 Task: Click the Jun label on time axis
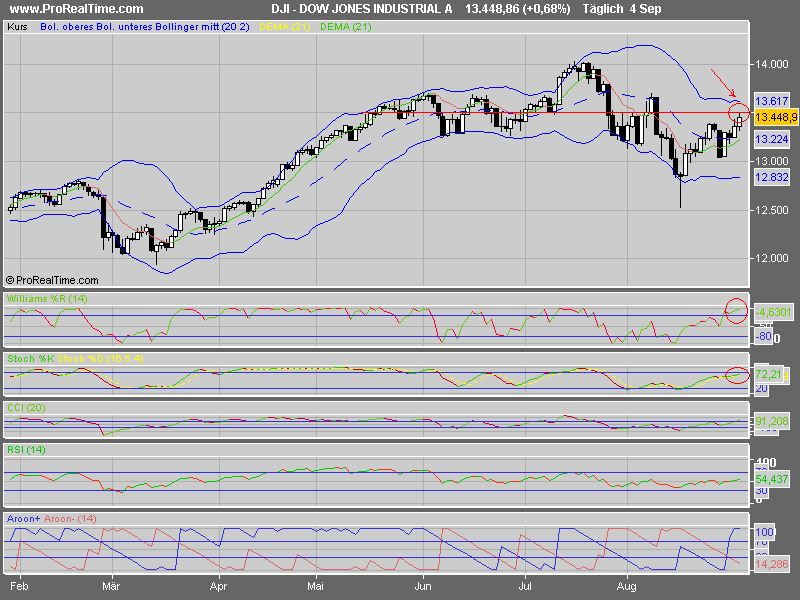pyautogui.click(x=423, y=586)
